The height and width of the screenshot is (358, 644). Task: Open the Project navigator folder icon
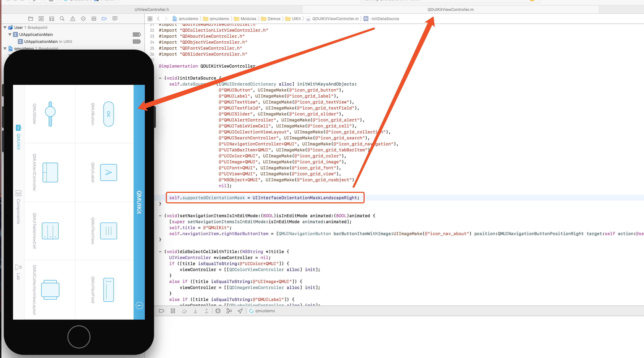[31, 18]
